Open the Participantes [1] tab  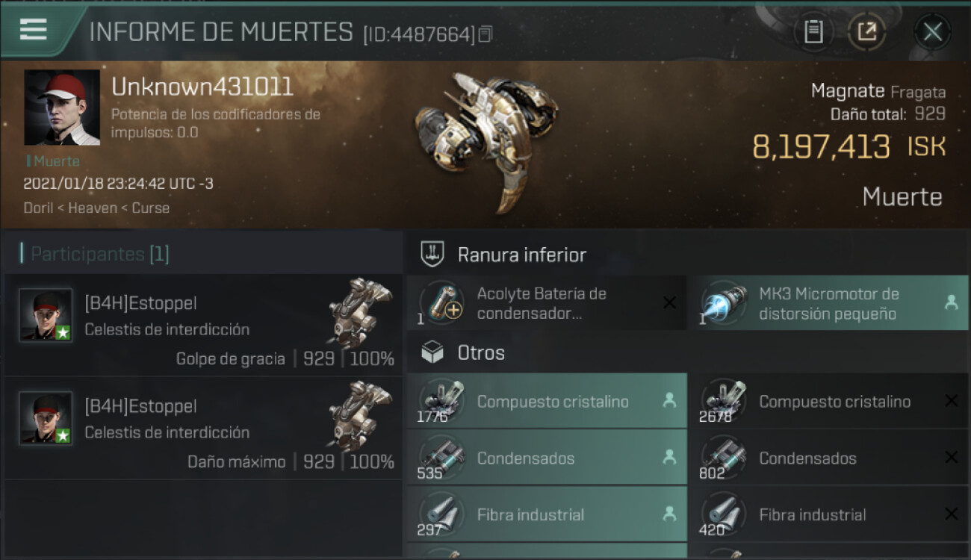click(100, 254)
